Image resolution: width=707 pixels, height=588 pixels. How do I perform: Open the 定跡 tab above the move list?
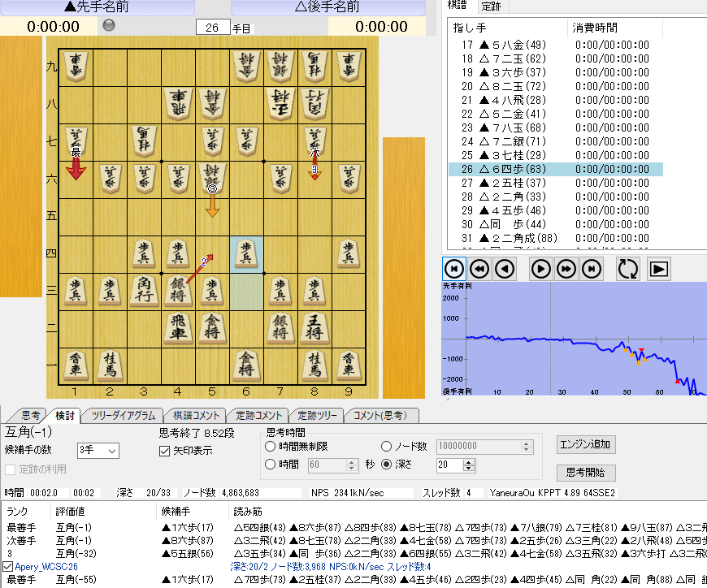click(x=491, y=6)
